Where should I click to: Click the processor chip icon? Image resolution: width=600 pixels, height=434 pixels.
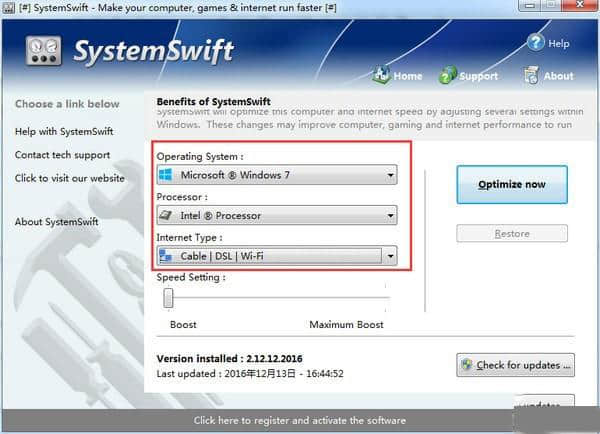(x=166, y=215)
